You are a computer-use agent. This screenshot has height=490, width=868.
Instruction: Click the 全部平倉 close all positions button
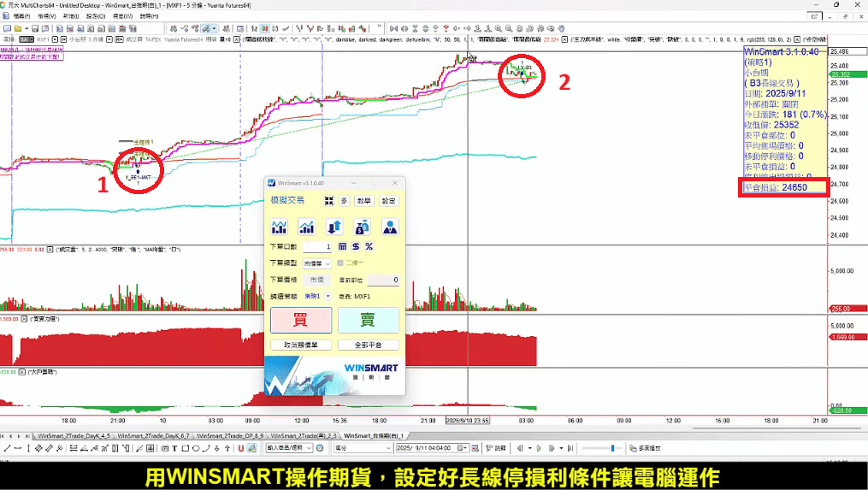pos(368,345)
